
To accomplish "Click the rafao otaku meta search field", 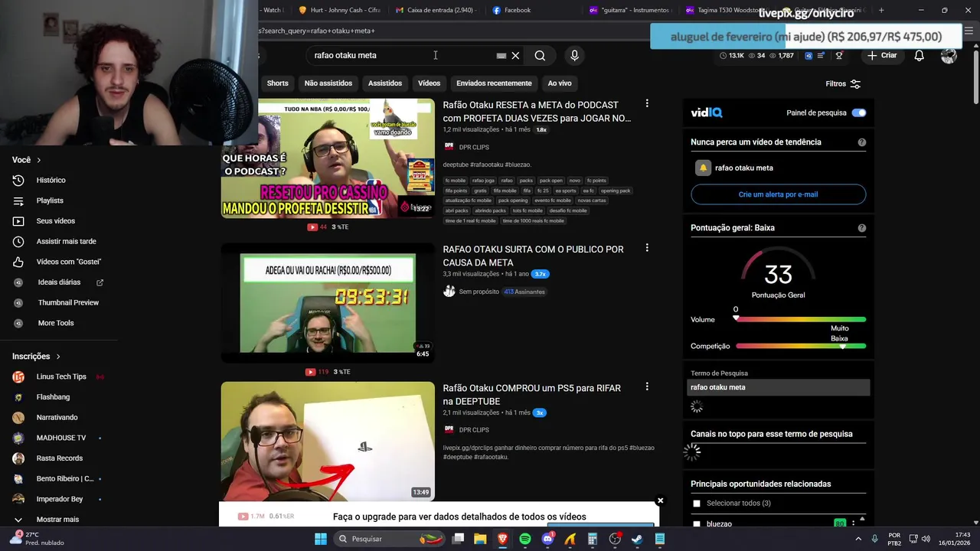I will click(x=402, y=55).
